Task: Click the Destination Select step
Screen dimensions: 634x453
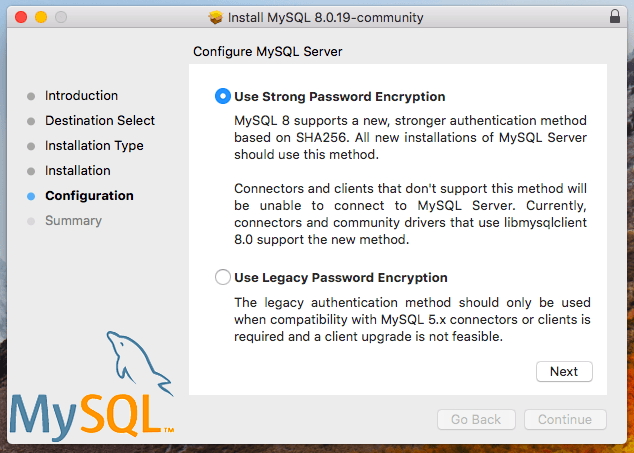Action: tap(100, 121)
